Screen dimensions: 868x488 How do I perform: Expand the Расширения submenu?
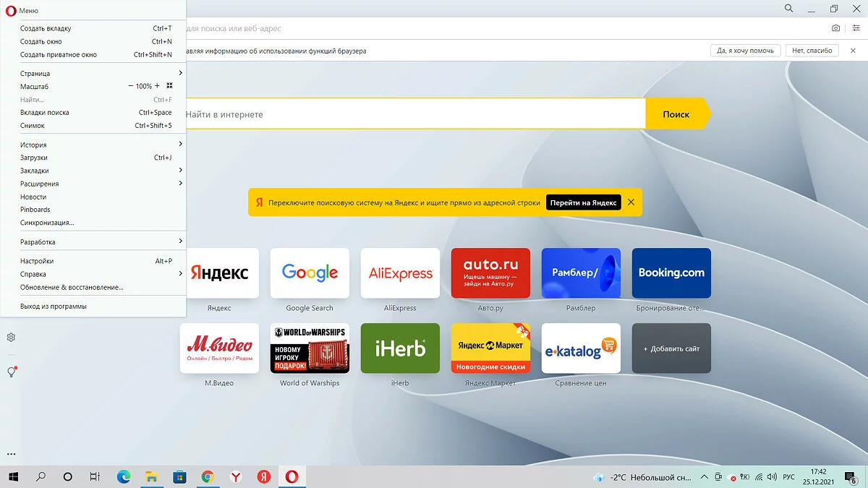click(93, 184)
